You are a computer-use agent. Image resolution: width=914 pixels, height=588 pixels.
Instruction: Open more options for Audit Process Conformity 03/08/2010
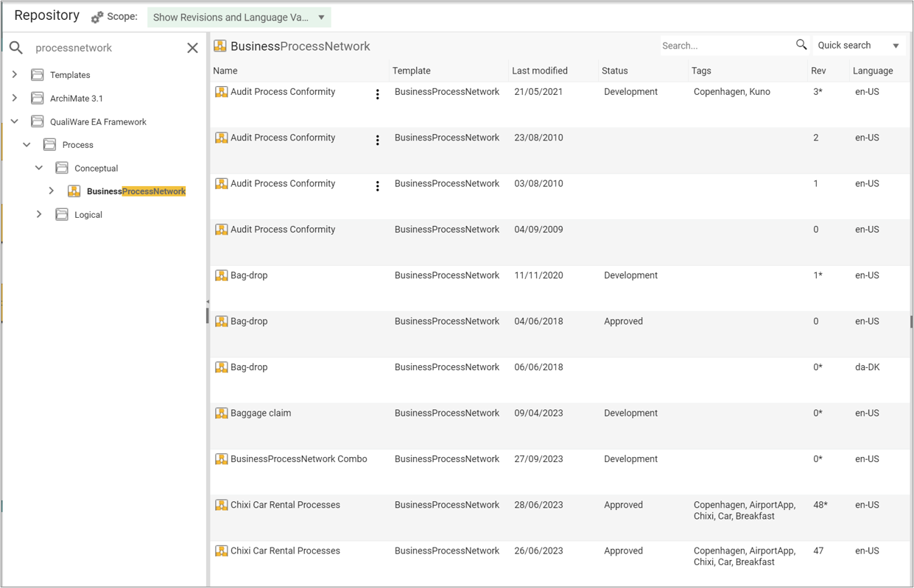(x=378, y=186)
